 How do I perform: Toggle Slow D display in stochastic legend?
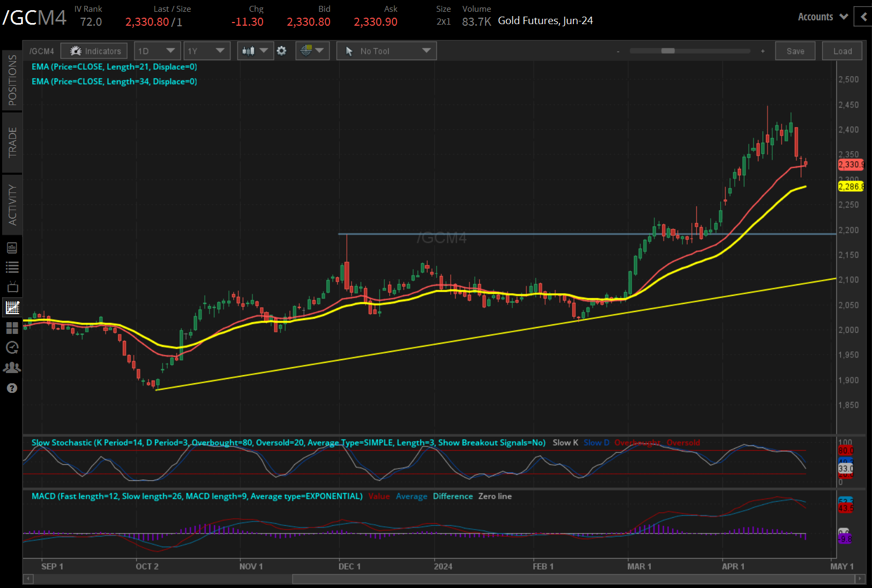click(596, 443)
